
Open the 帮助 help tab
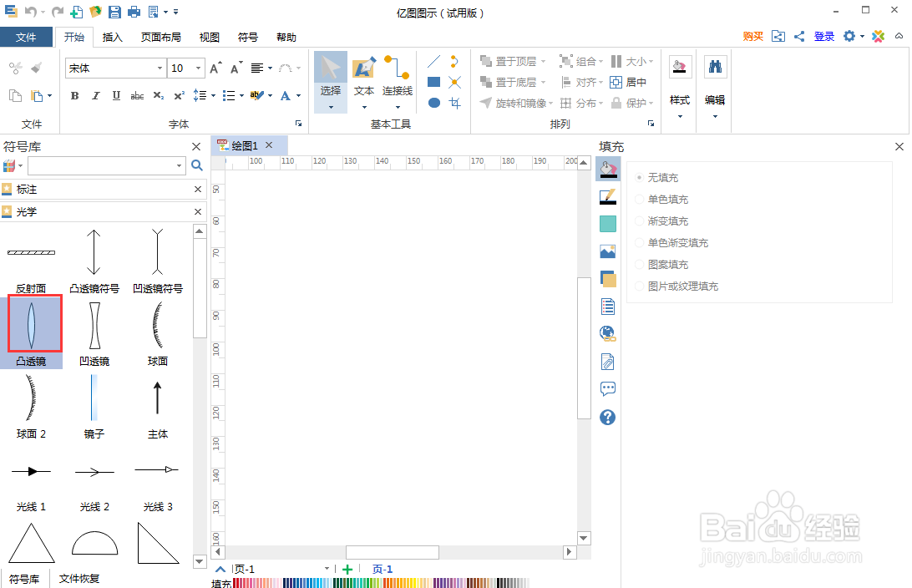[286, 38]
